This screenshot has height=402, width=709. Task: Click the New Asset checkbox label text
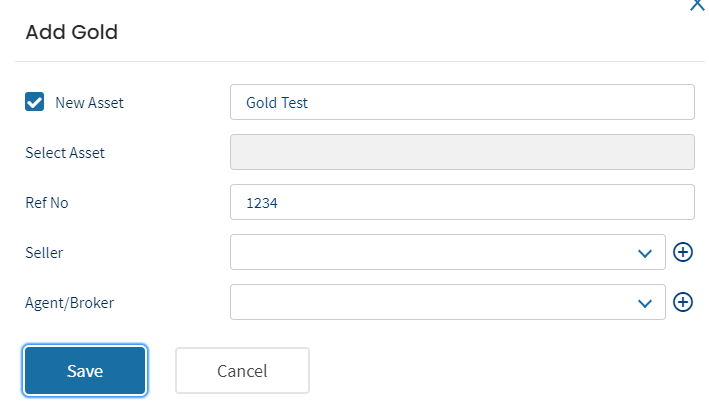coord(89,103)
